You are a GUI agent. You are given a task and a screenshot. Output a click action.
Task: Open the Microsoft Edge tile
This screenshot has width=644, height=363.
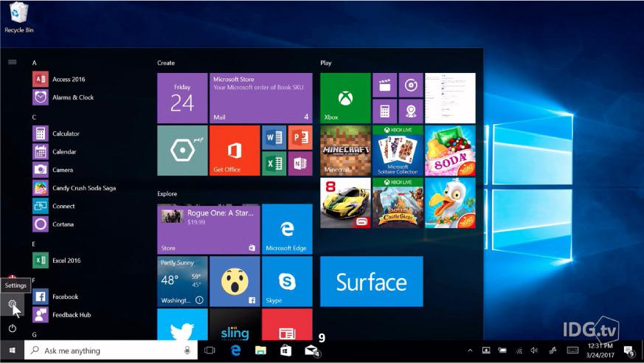coord(287,229)
